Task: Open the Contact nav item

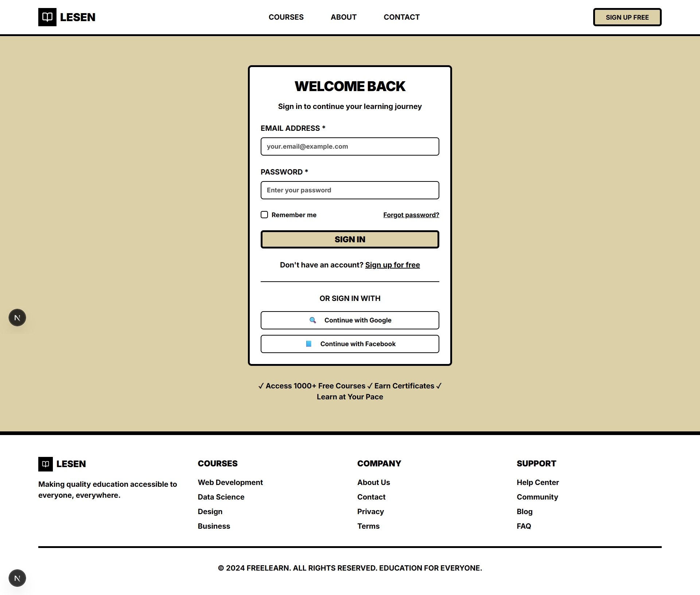Action: point(401,17)
